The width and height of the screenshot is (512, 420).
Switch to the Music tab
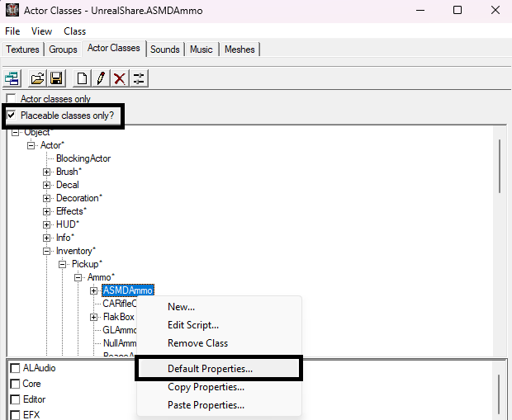click(201, 50)
